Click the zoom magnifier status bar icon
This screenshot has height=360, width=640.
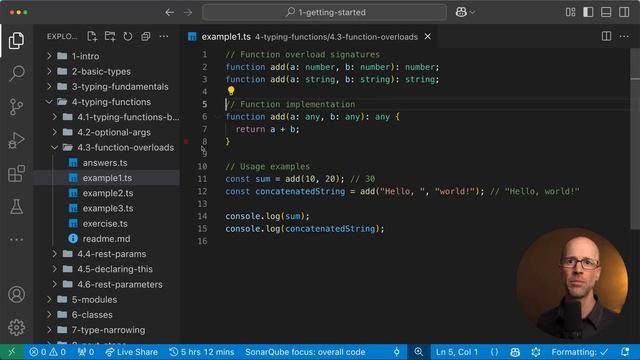pos(418,352)
